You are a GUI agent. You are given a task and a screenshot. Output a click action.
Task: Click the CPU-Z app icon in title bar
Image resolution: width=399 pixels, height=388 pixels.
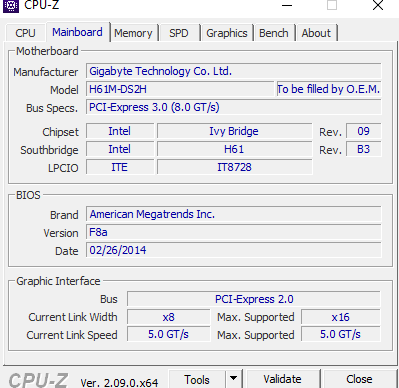[x=11, y=5]
